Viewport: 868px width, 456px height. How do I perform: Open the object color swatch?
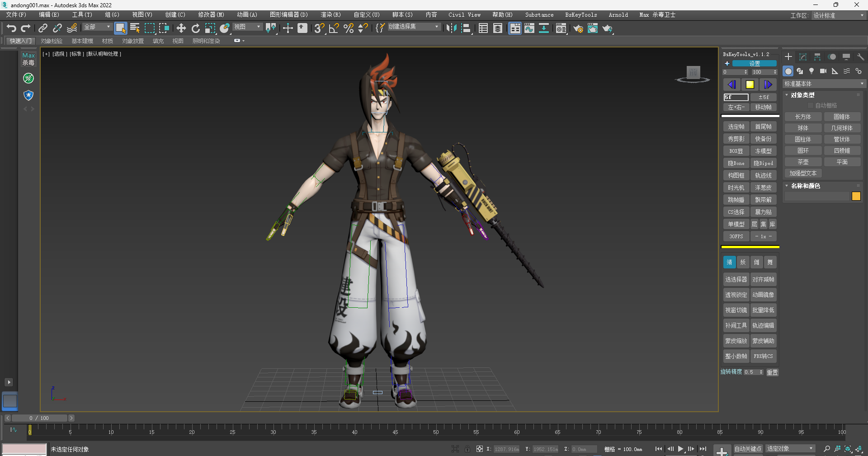856,196
